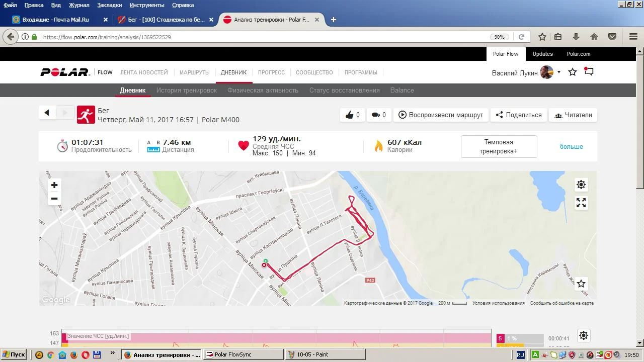Click the Темповая тренировка+ button

499,147
